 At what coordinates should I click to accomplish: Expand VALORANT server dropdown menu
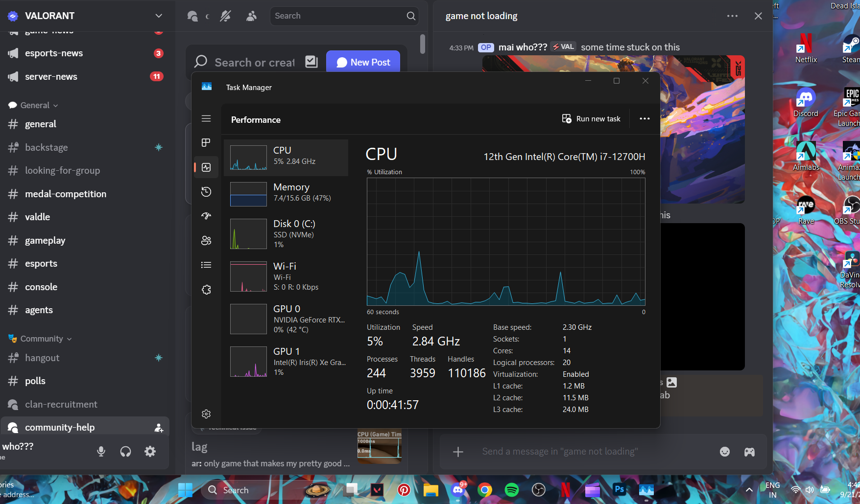(x=159, y=16)
